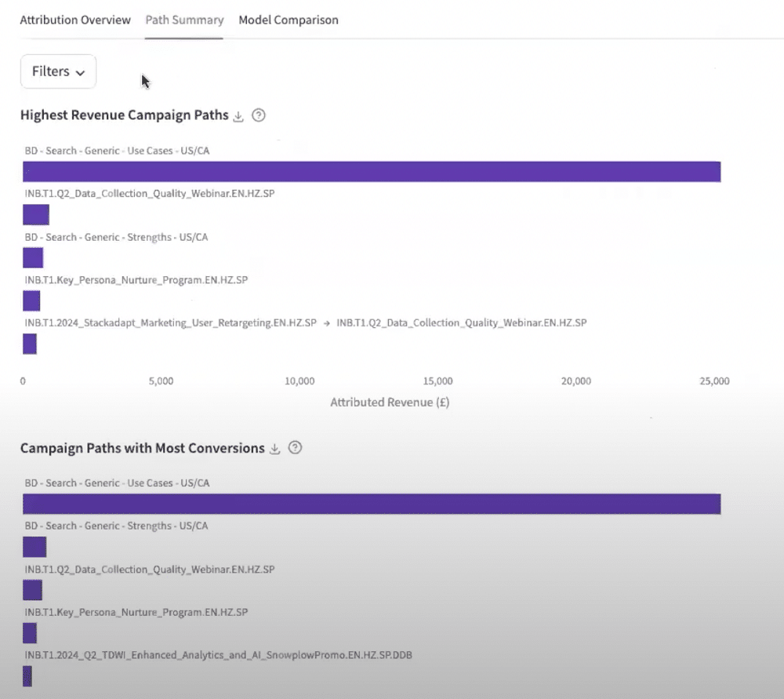Click the 'INB.T1.Q2_Data_Collection_Quality_Webinar.EN.HZ.SP' revenue label
Image resolution: width=784 pixels, height=699 pixels.
pyautogui.click(x=150, y=194)
